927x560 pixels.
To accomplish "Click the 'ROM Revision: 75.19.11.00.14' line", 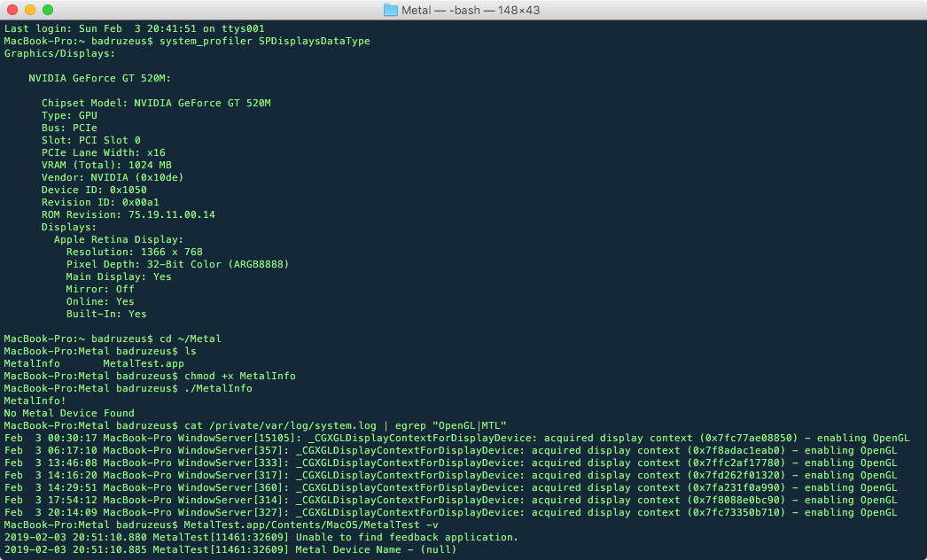I will [x=129, y=214].
